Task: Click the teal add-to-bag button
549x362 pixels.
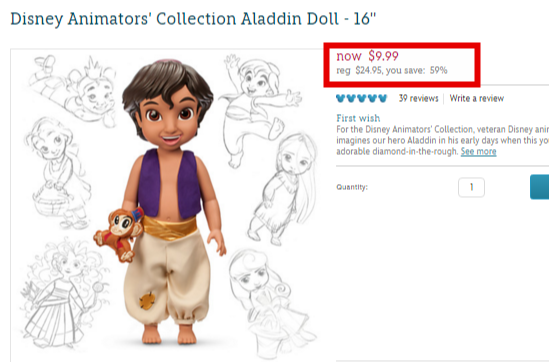Action: pyautogui.click(x=540, y=187)
